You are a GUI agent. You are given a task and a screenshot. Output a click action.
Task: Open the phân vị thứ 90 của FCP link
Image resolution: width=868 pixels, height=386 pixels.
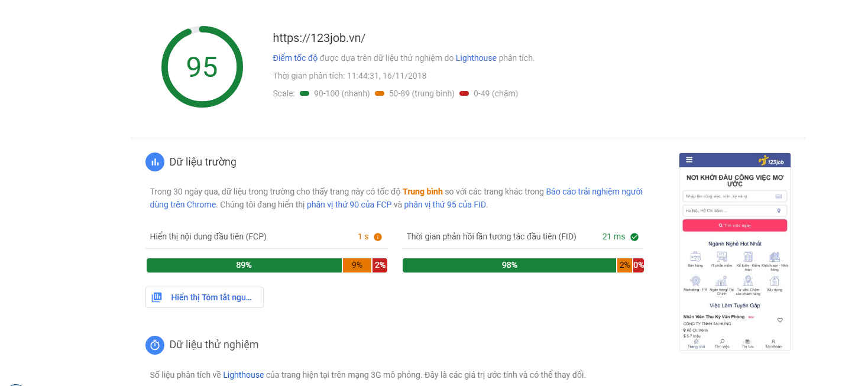click(349, 205)
